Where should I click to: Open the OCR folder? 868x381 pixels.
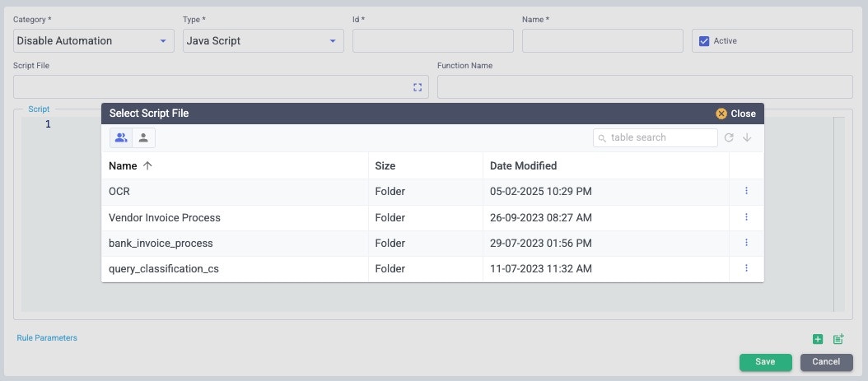click(x=119, y=192)
